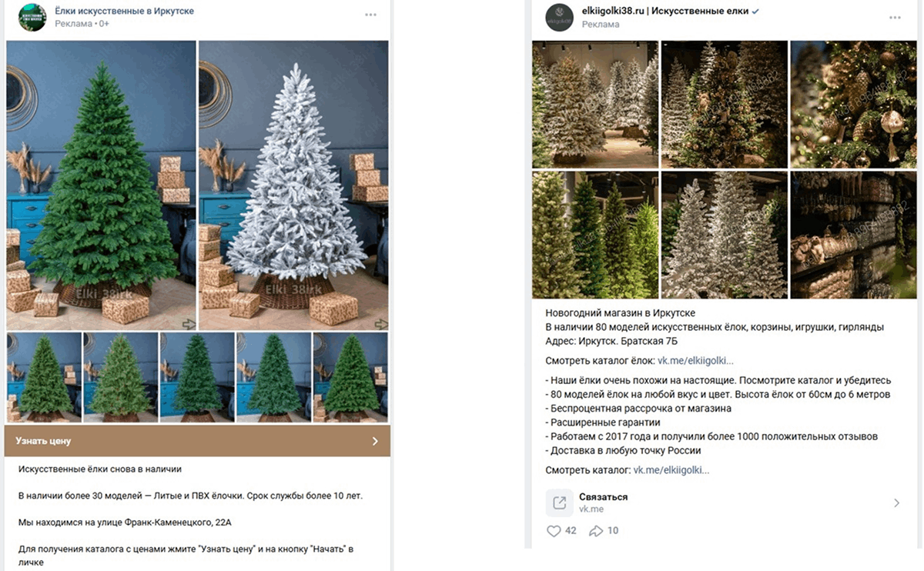Click arrow icon on white tree photo
This screenshot has height=571, width=924.
coord(380,324)
